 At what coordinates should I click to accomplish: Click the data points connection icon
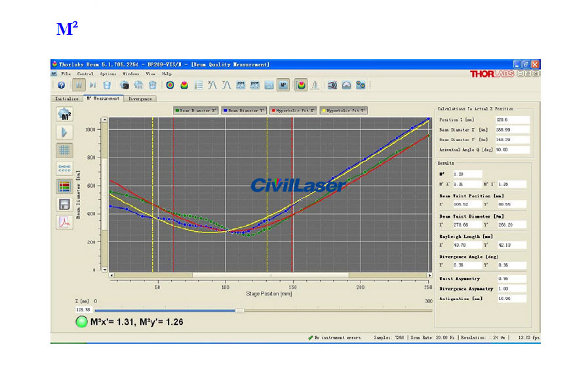[65, 168]
